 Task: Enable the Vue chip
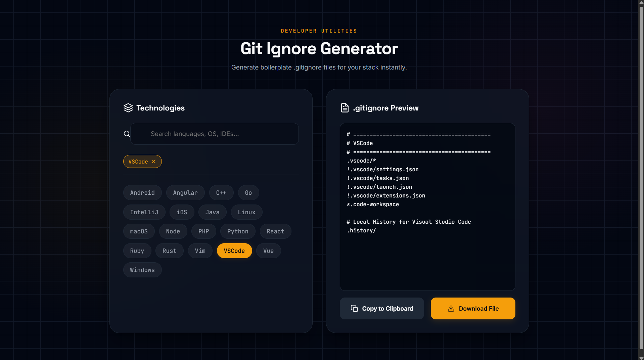[268, 251]
